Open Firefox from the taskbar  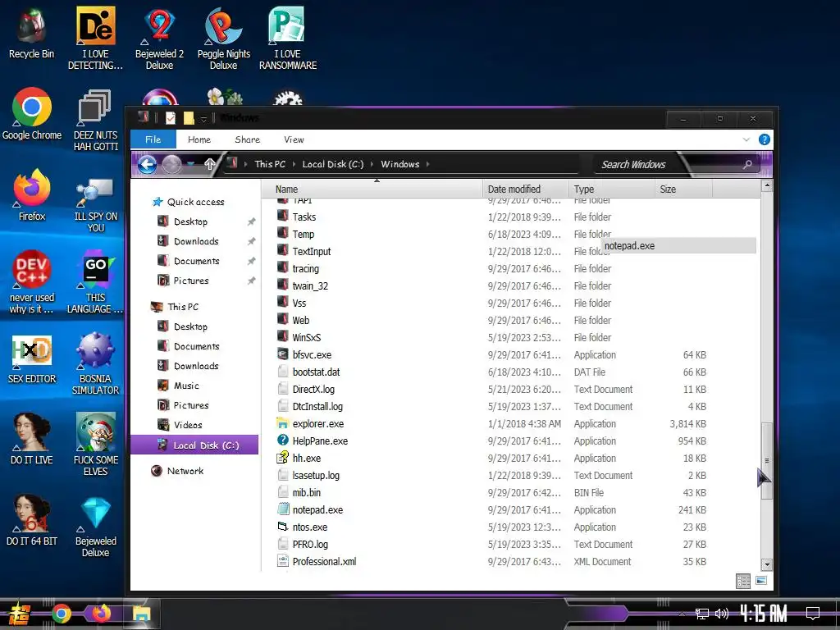tap(101, 613)
